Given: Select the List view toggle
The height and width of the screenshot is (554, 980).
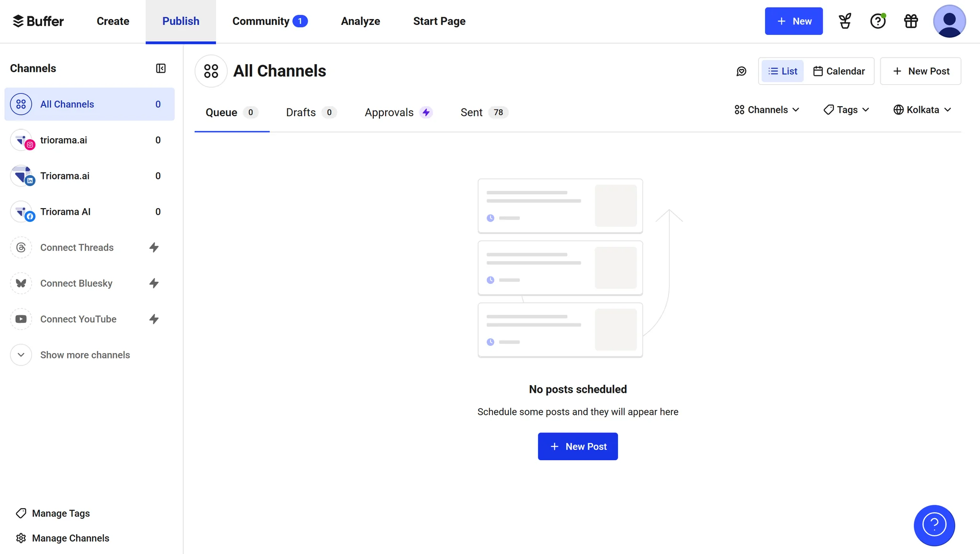Looking at the screenshot, I should [x=782, y=71].
